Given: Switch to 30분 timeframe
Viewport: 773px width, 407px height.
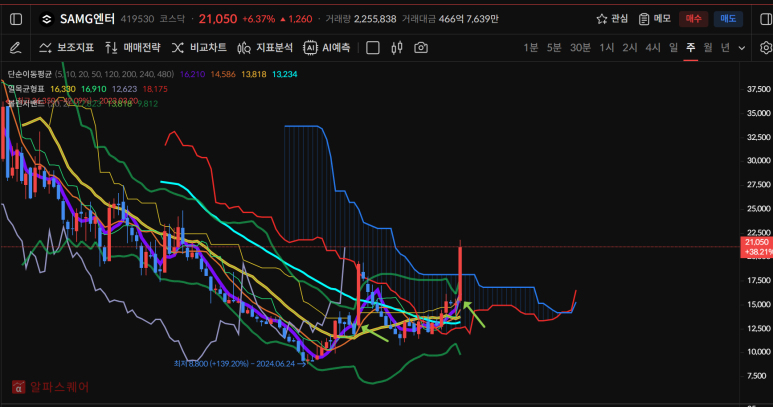Looking at the screenshot, I should [x=580, y=48].
